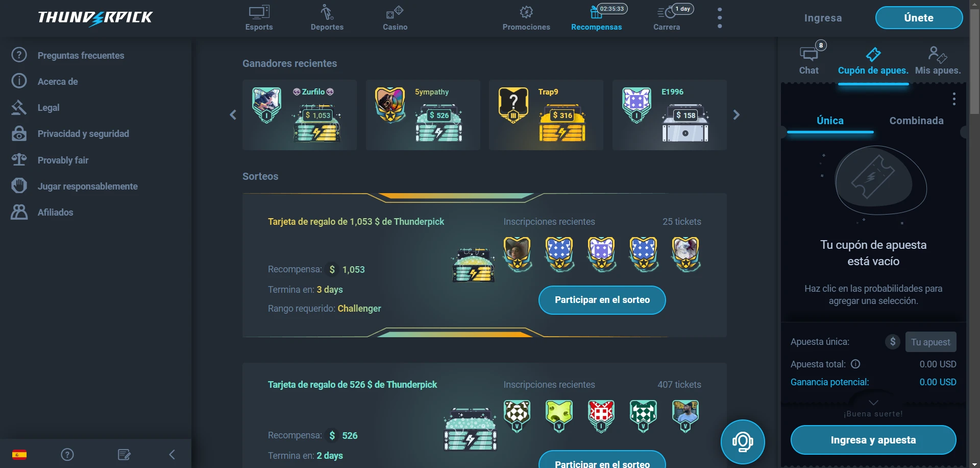Switch to Mis apues. tab
Image resolution: width=980 pixels, height=468 pixels.
tap(938, 61)
